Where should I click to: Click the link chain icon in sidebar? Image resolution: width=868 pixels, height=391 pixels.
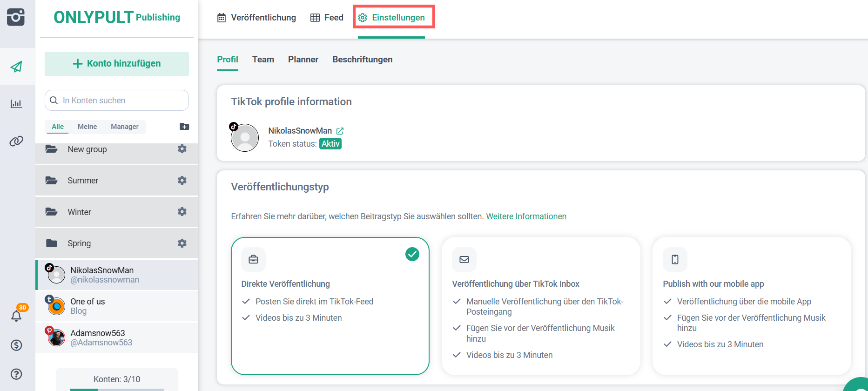point(16,141)
